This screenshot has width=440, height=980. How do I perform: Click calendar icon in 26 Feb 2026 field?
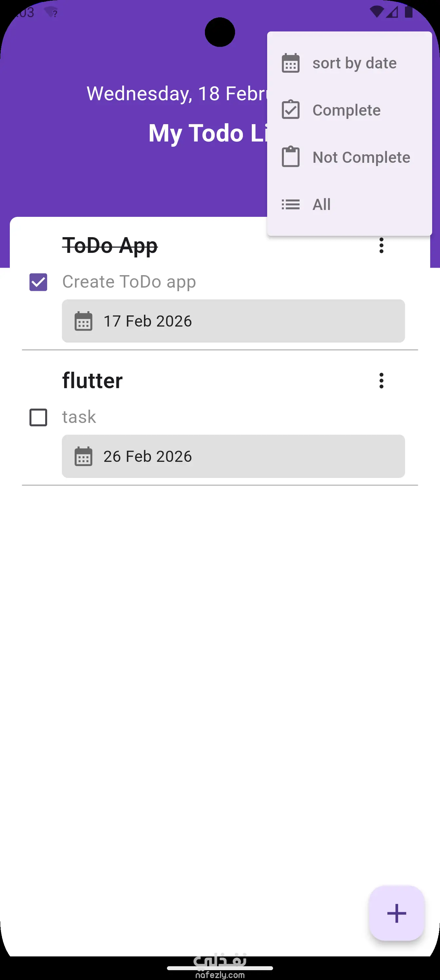click(83, 456)
